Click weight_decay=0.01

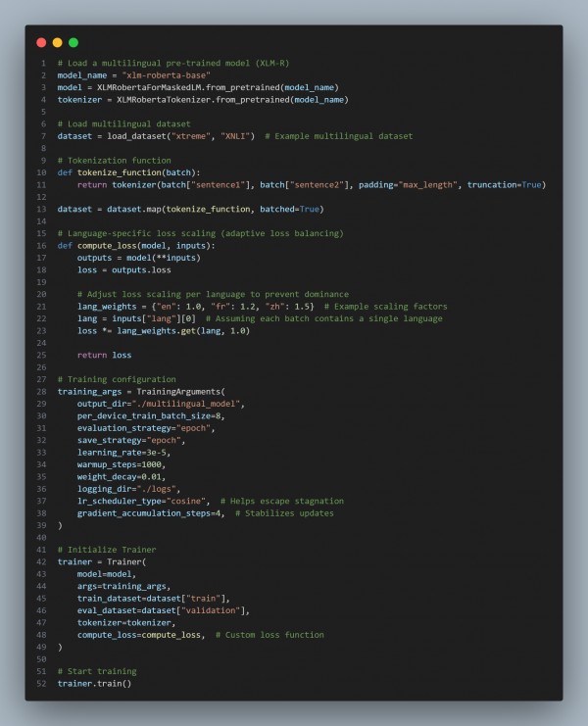119,477
